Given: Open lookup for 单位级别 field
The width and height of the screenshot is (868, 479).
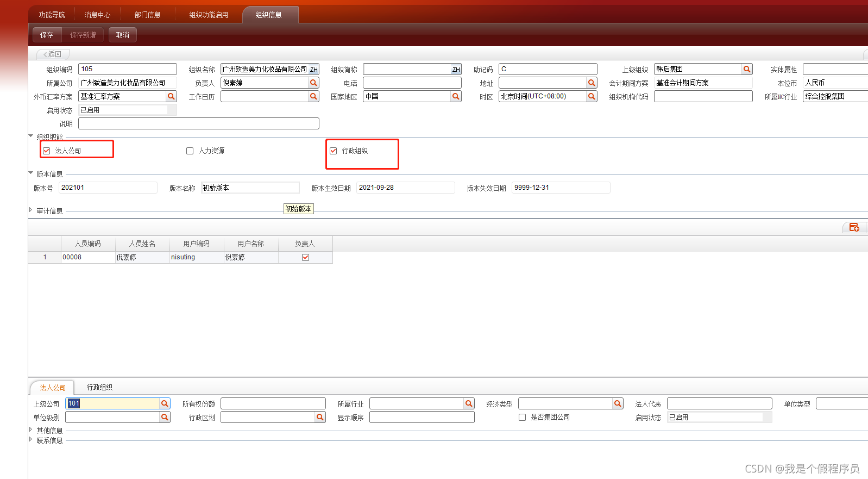Looking at the screenshot, I should pos(165,417).
